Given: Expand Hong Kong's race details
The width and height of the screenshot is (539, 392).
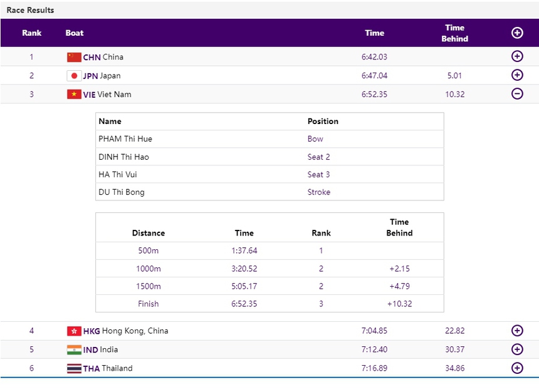Looking at the screenshot, I should pos(517,331).
